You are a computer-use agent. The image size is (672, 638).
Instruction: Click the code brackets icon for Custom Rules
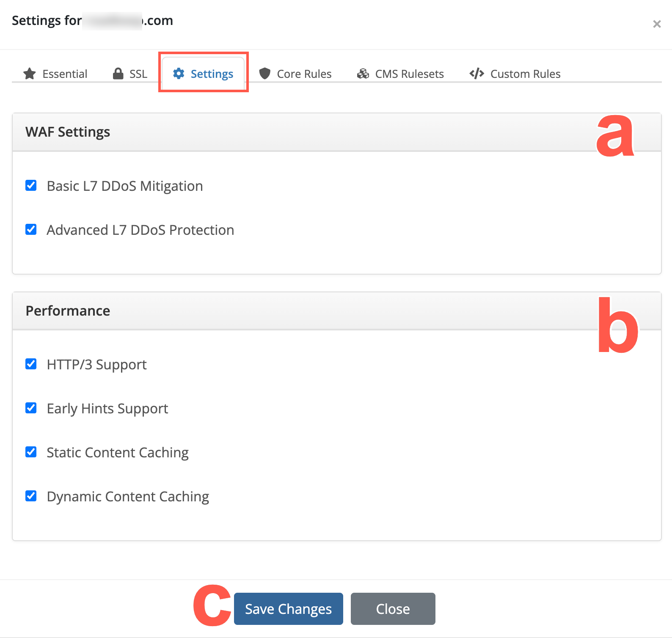coord(477,74)
